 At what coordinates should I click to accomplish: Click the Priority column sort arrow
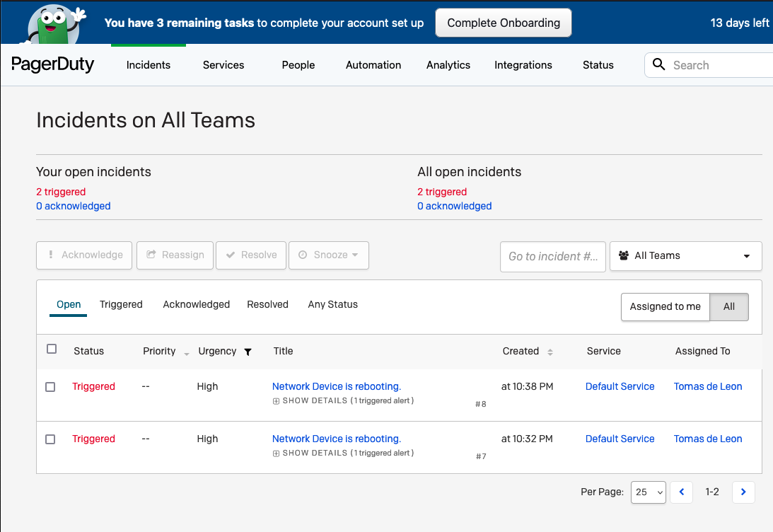[x=187, y=353]
